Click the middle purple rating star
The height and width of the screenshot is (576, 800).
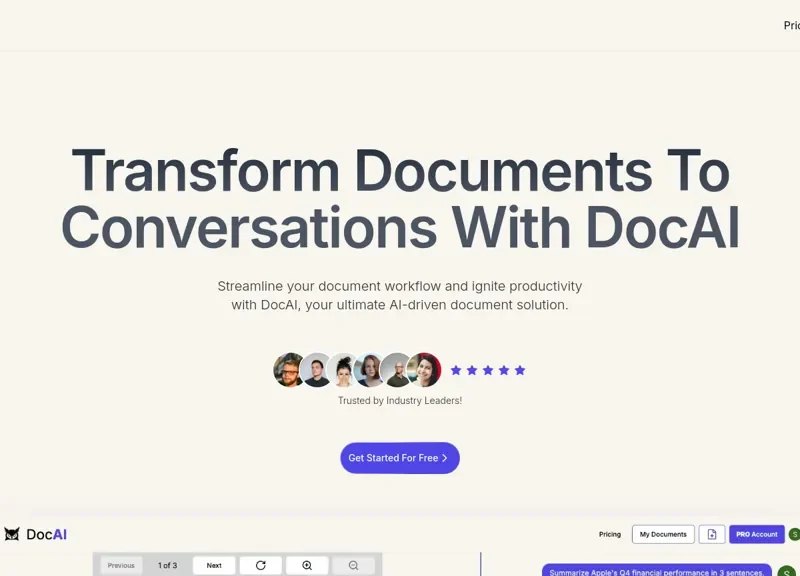pos(488,370)
